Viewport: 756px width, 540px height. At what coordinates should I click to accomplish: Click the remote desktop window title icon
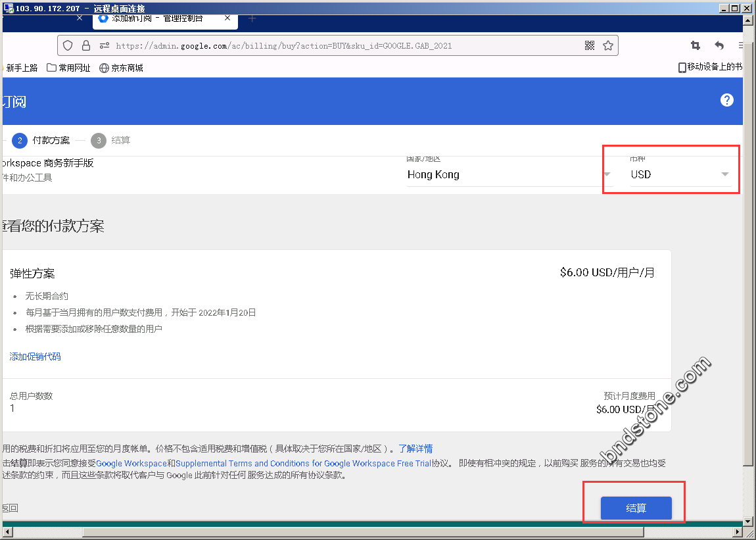8,8
